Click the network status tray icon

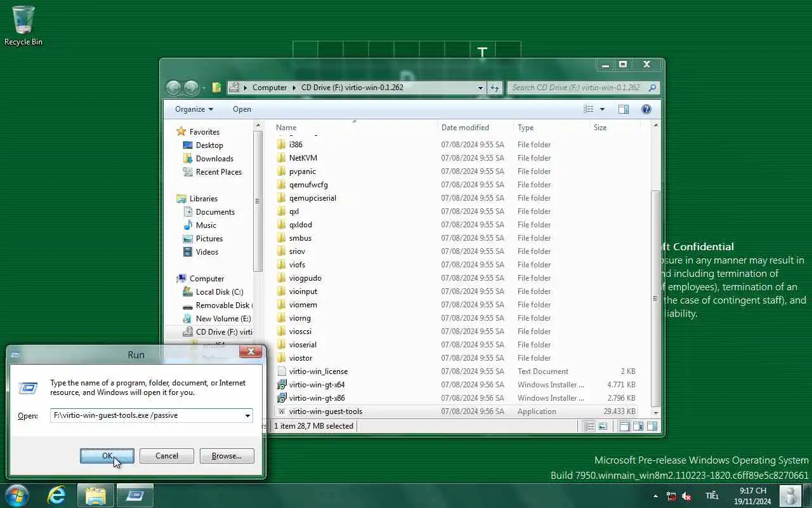click(671, 496)
